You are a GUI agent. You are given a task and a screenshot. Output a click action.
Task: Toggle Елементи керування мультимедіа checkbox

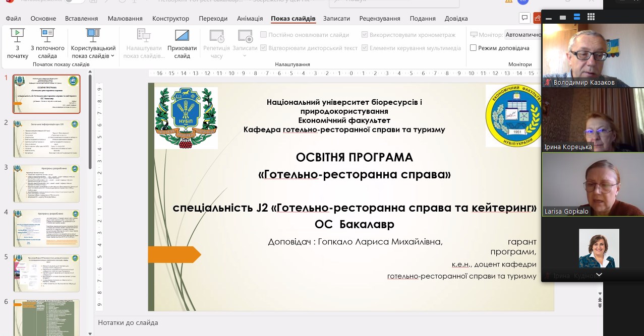364,48
